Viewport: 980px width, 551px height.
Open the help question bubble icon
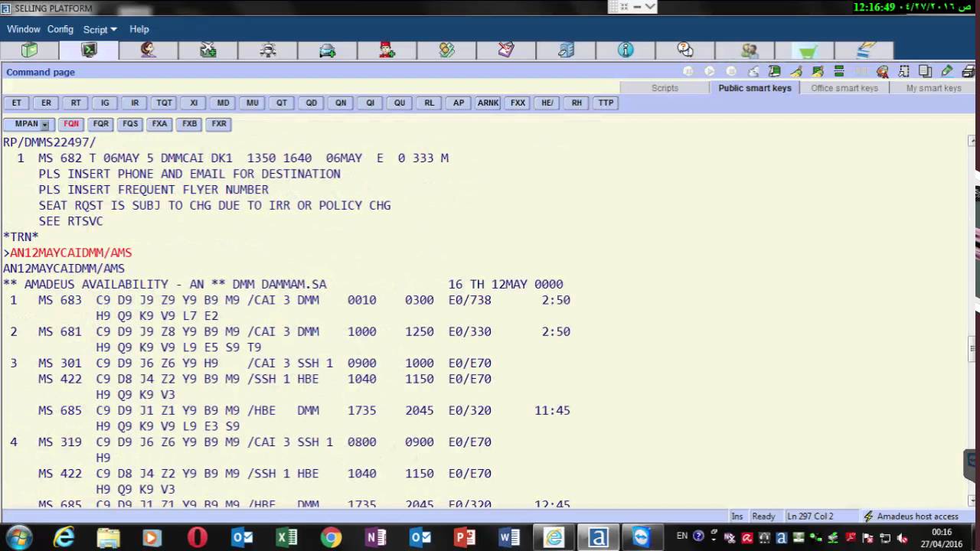(685, 51)
